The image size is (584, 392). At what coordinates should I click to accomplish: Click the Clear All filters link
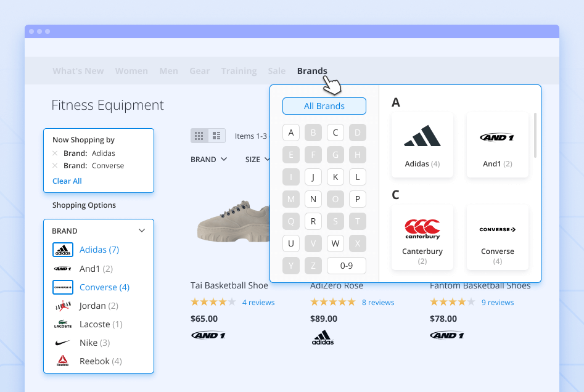[x=67, y=181]
